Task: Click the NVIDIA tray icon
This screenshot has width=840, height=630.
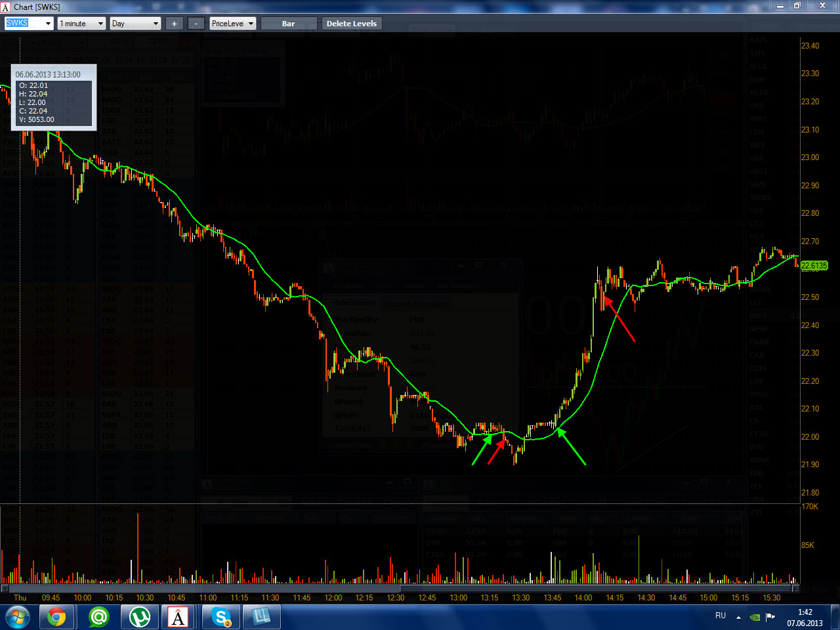Action: (x=755, y=617)
